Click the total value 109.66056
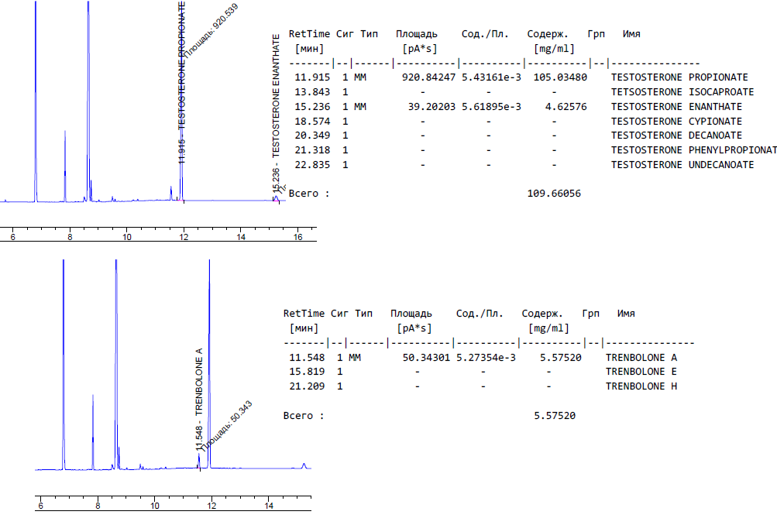777x532 pixels. point(553,194)
